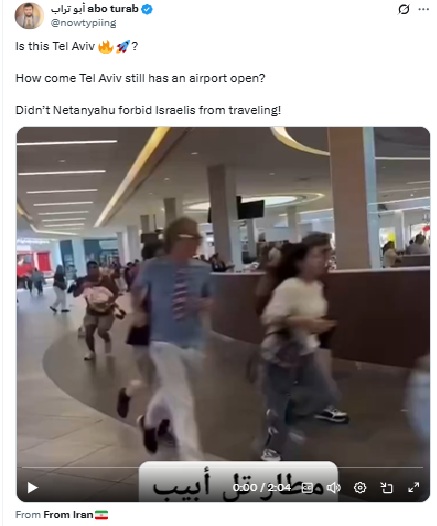Mute the video volume speaker icon
437x526 pixels.
click(x=333, y=487)
